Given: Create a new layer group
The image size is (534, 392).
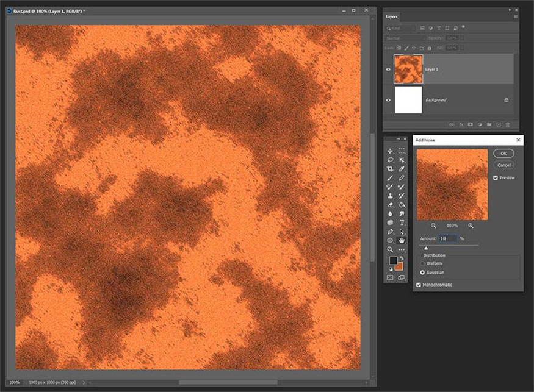Looking at the screenshot, I should tap(489, 124).
